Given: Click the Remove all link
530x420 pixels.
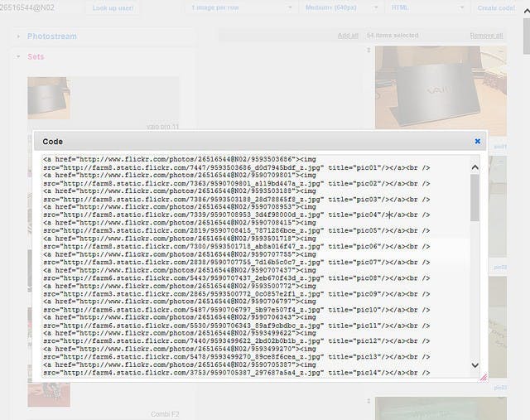Looking at the screenshot, I should (486, 36).
